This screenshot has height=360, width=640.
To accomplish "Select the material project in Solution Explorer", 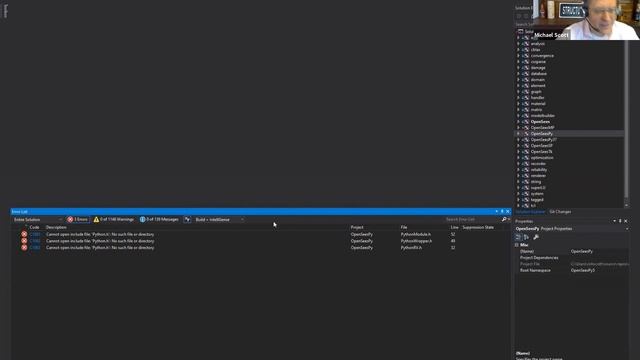I will click(x=538, y=104).
